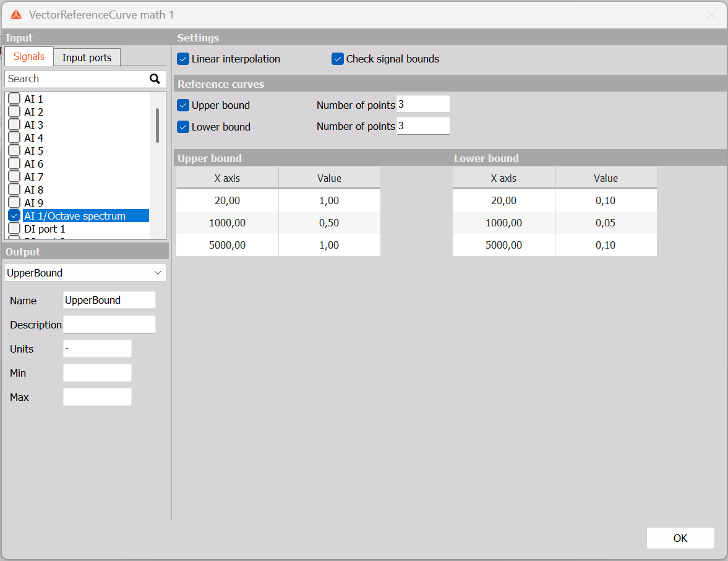The width and height of the screenshot is (728, 561).
Task: Close the VectorReferenceCurve dialog
Action: click(x=711, y=15)
